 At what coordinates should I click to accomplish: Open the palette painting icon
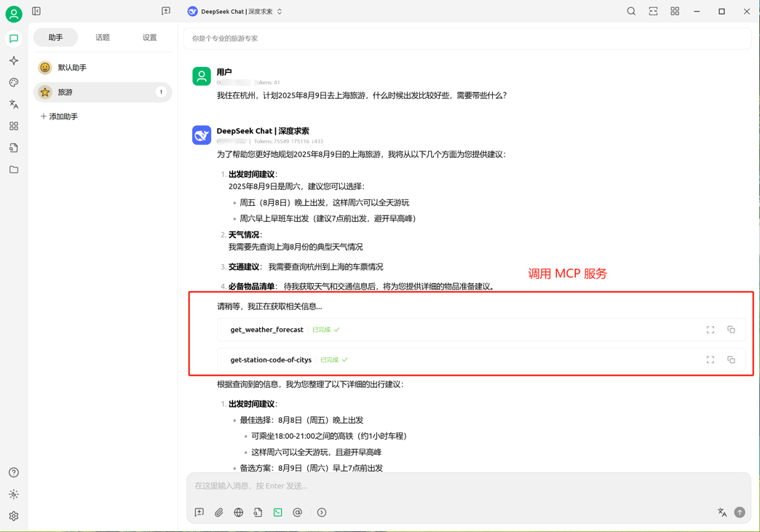(14, 82)
